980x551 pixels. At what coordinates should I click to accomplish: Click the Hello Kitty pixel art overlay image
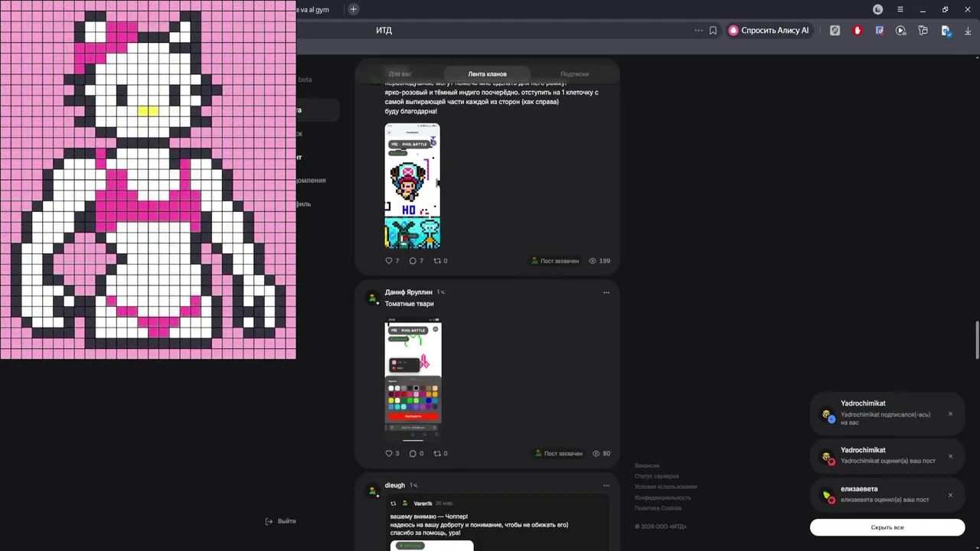[148, 179]
